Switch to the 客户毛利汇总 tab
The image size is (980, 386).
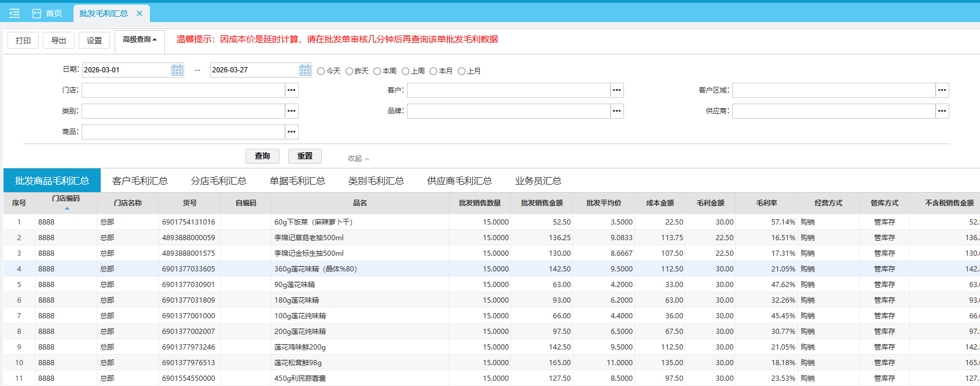point(140,181)
